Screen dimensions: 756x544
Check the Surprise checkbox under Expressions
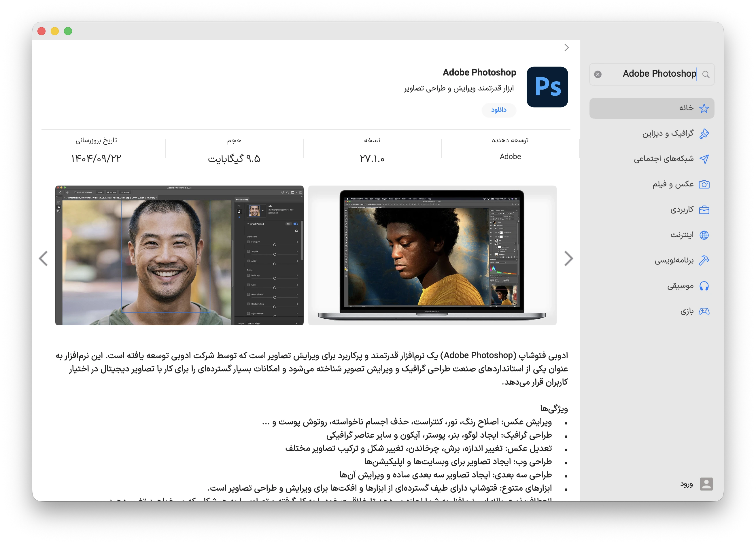pos(249,252)
